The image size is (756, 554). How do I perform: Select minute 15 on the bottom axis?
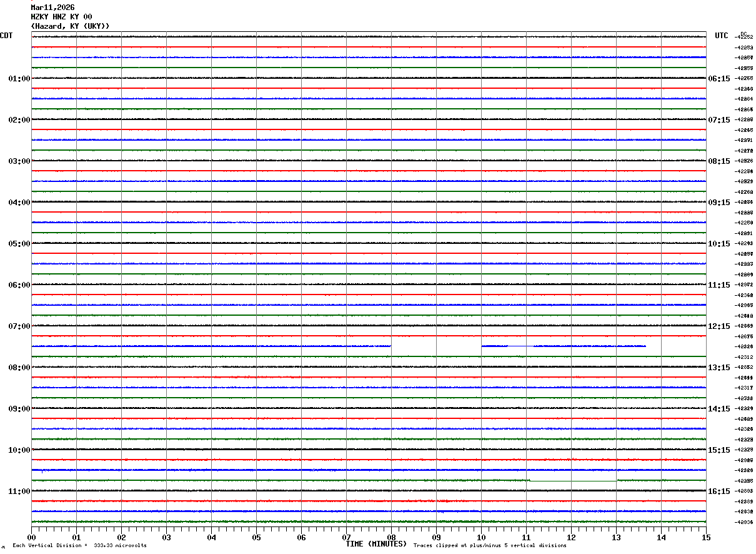pyautogui.click(x=706, y=537)
